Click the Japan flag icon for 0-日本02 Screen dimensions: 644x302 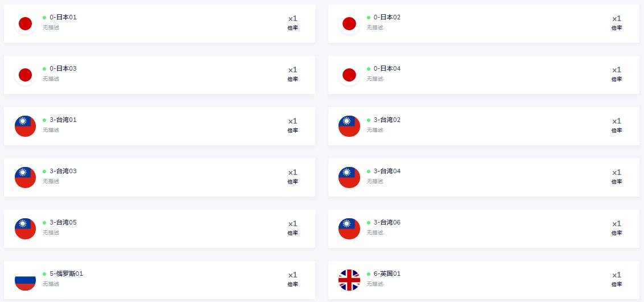coord(349,23)
